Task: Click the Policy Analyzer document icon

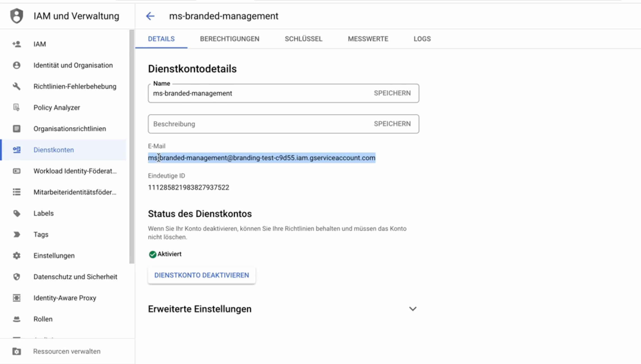Action: (16, 107)
